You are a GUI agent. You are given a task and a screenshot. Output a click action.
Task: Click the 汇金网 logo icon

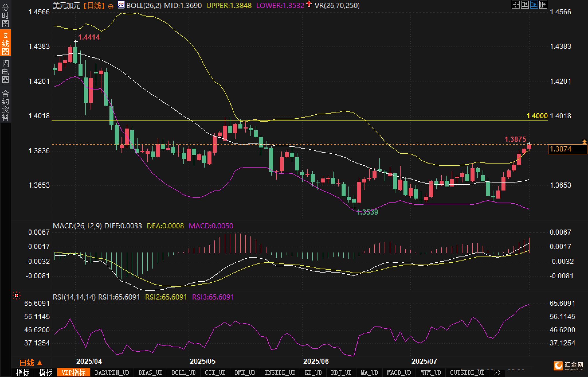click(x=558, y=366)
